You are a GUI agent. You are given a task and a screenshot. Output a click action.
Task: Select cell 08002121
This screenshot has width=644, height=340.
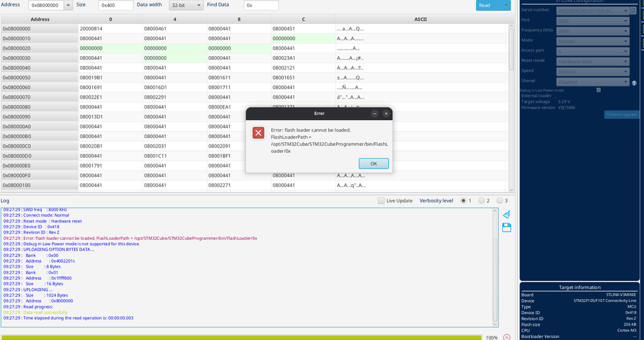pyautogui.click(x=303, y=68)
